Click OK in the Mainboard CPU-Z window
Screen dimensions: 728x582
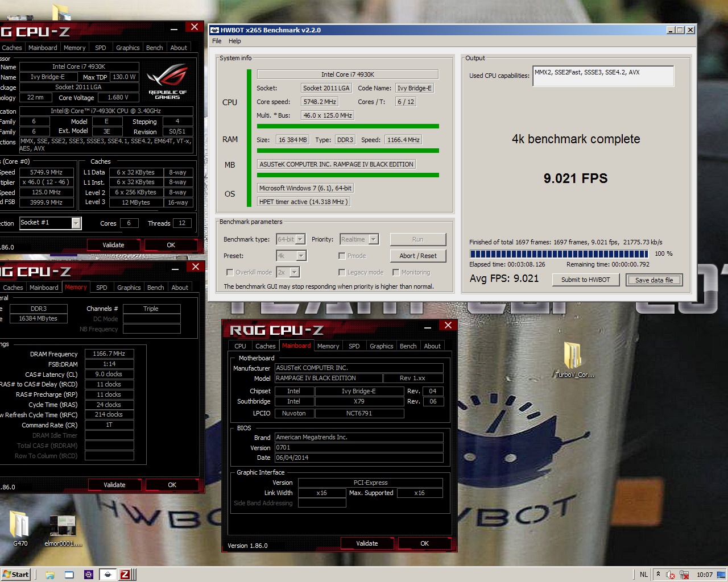[424, 543]
